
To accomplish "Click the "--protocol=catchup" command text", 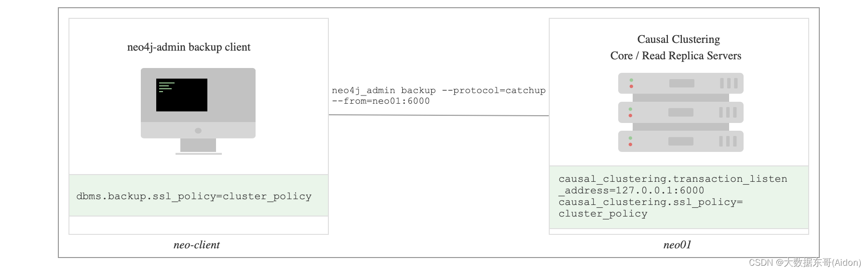I will pyautogui.click(x=494, y=91).
